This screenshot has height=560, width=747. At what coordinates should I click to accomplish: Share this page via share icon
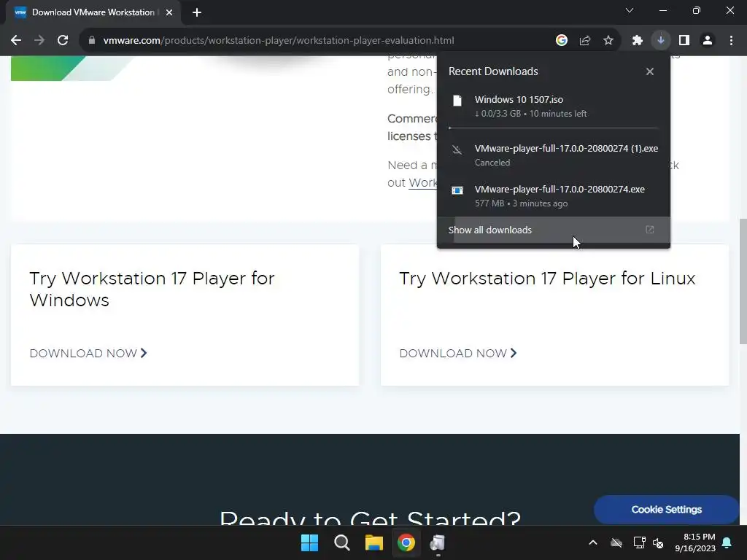[x=585, y=41]
